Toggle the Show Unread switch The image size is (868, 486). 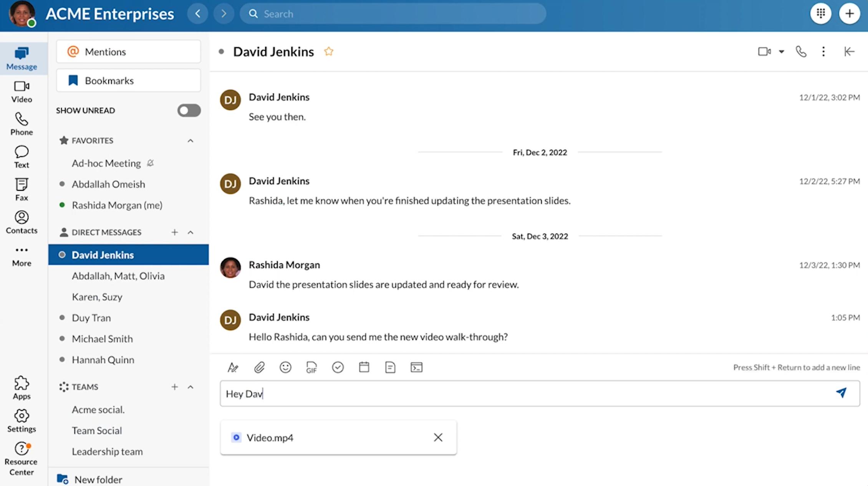click(x=189, y=111)
